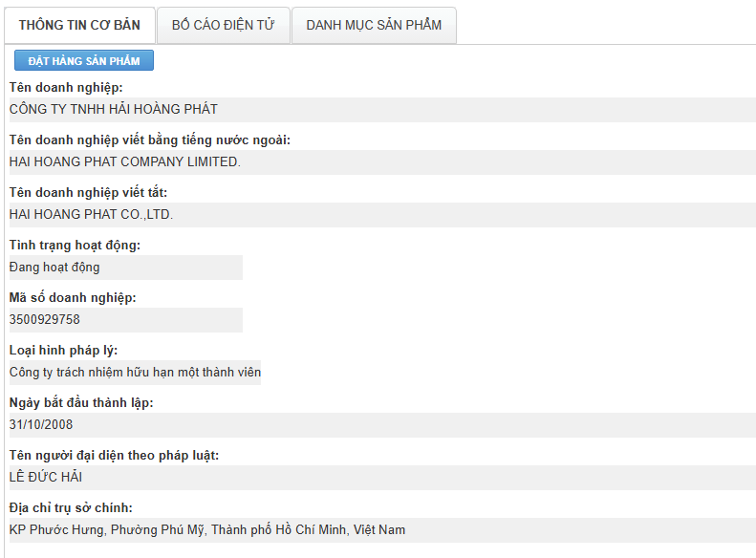
Task: Click the Tình trạng hoạt động label
Action: [x=75, y=246]
